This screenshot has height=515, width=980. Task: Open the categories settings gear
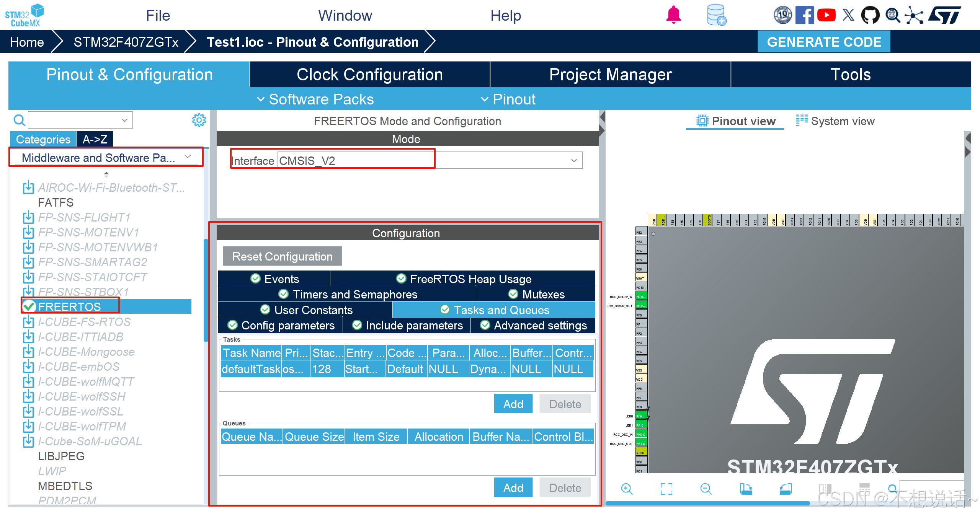pos(199,120)
